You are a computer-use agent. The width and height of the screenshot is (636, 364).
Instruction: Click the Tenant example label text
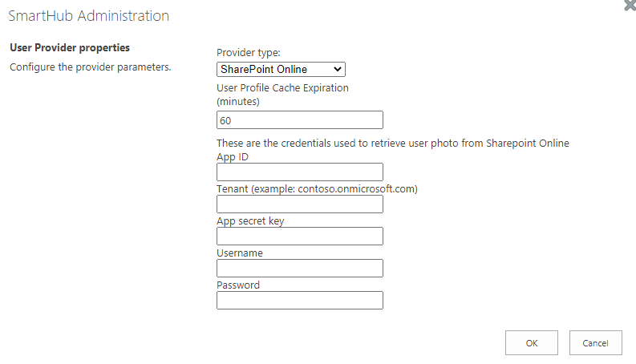tap(317, 189)
